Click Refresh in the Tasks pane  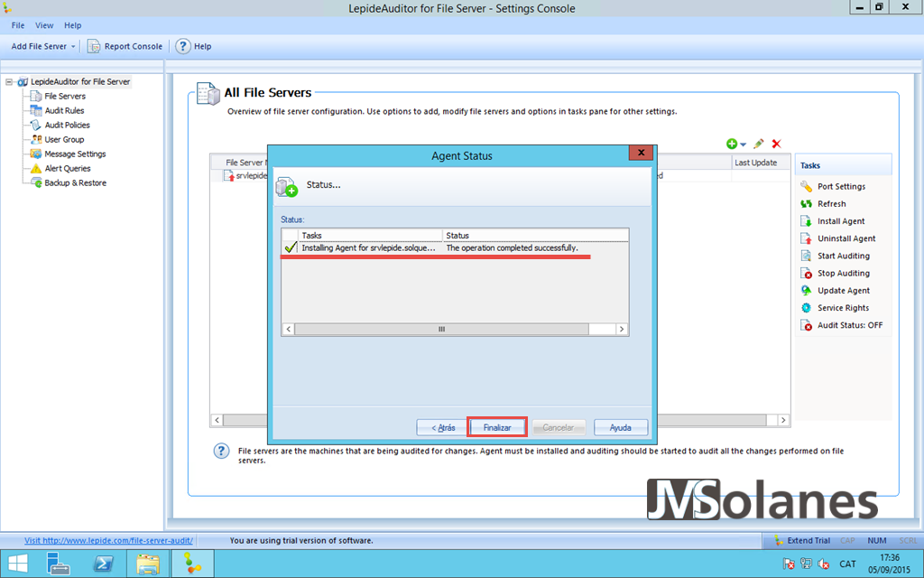(831, 203)
